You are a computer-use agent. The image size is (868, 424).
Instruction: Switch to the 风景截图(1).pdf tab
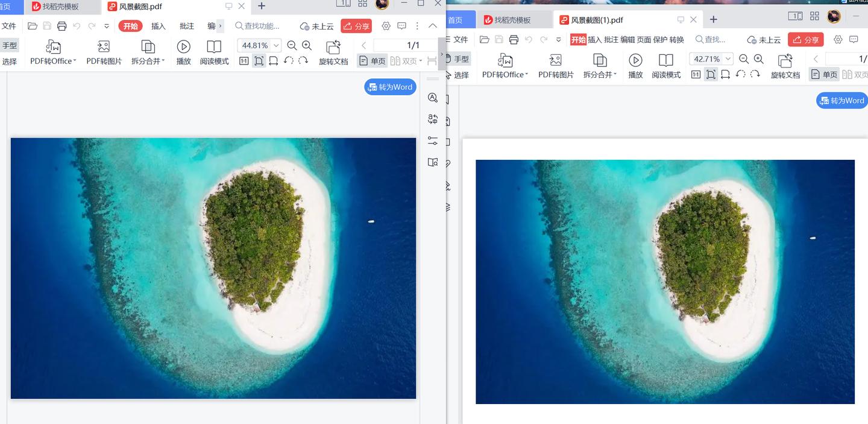pyautogui.click(x=597, y=20)
